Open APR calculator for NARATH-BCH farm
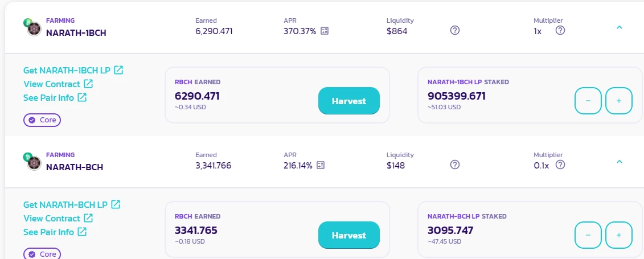 (x=321, y=166)
